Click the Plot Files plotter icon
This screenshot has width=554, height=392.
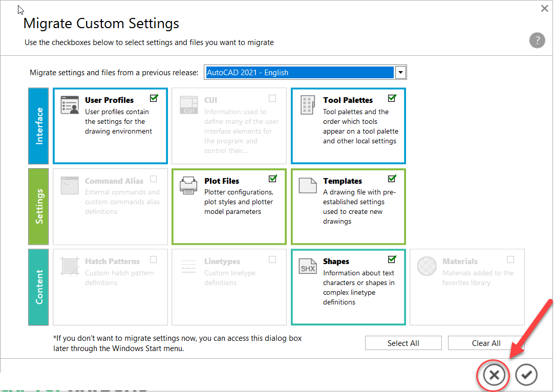188,185
